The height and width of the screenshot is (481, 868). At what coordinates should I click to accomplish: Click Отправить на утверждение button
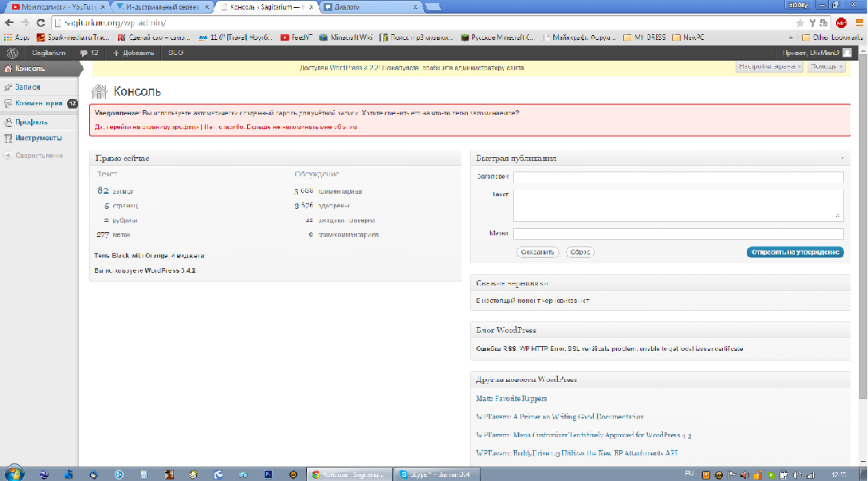click(795, 252)
